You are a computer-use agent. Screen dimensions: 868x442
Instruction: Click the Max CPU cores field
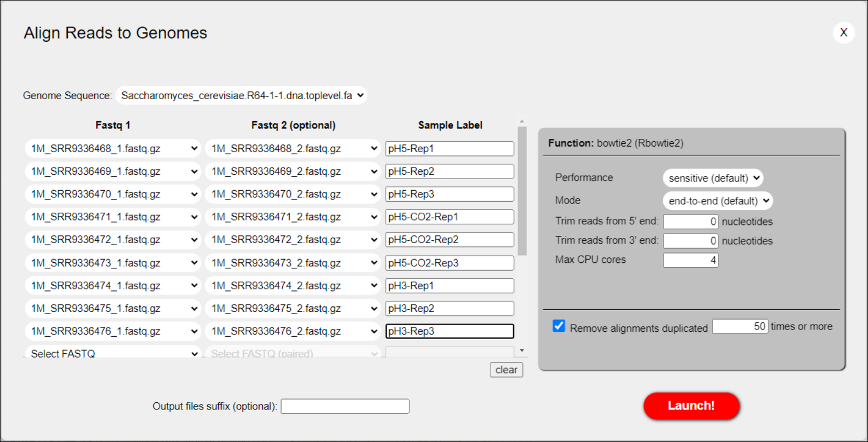(691, 260)
